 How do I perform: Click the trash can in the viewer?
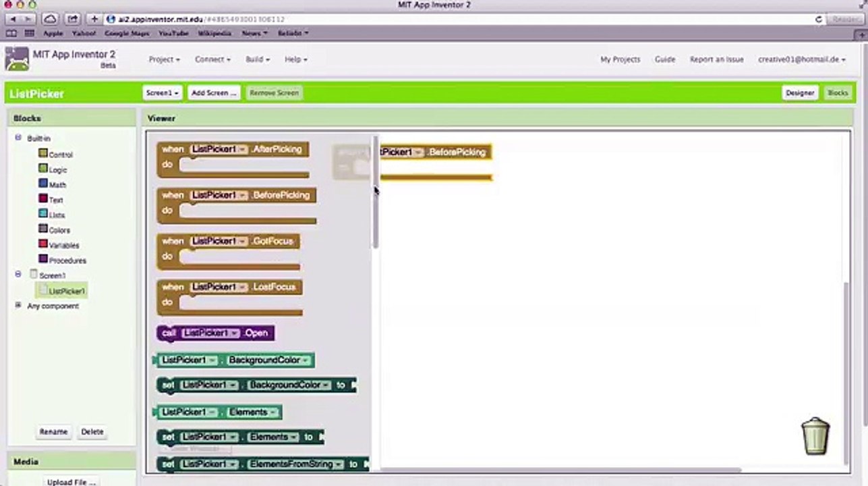coord(815,435)
